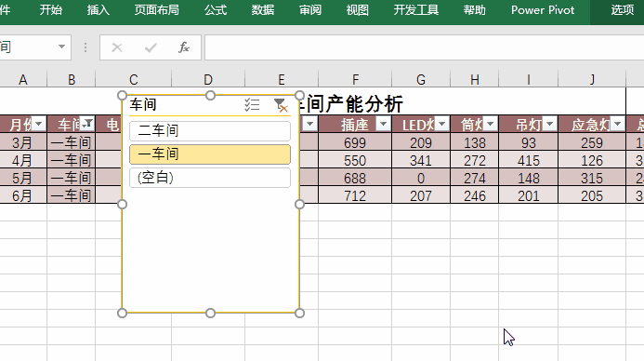
Task: Select column A header
Action: pyautogui.click(x=23, y=79)
